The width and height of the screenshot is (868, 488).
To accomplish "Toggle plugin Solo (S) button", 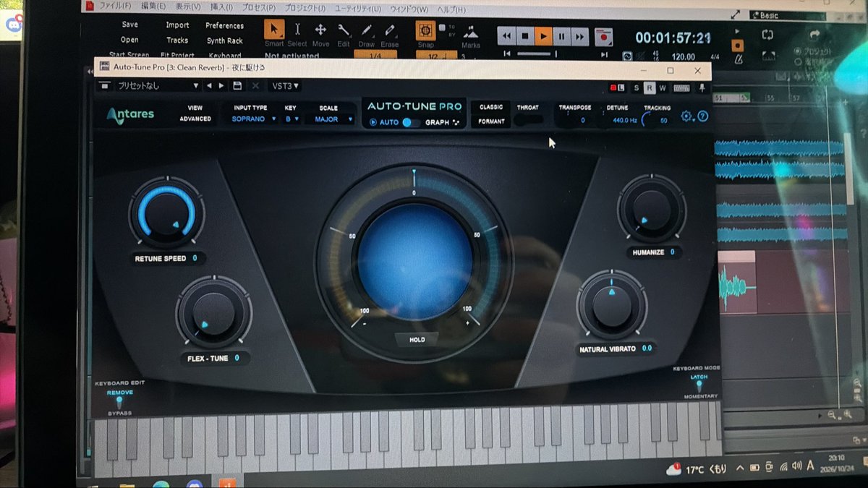I will (636, 87).
